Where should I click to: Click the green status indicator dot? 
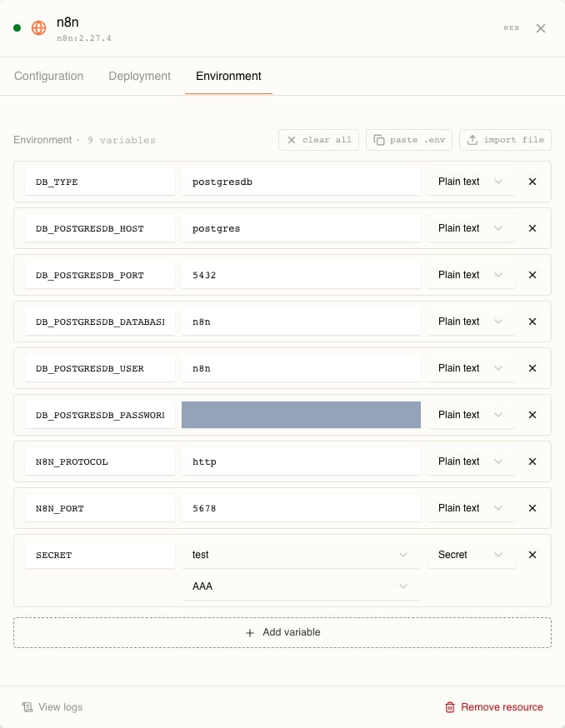[x=17, y=27]
